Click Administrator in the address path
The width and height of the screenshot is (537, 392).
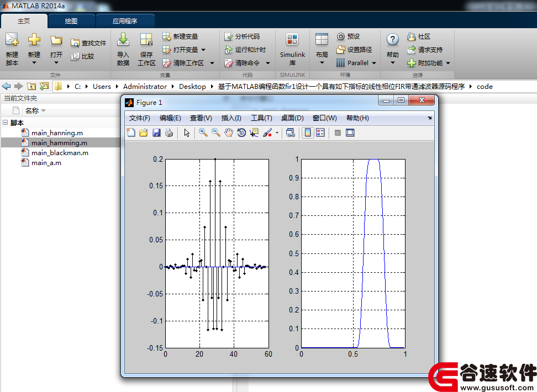pos(145,87)
